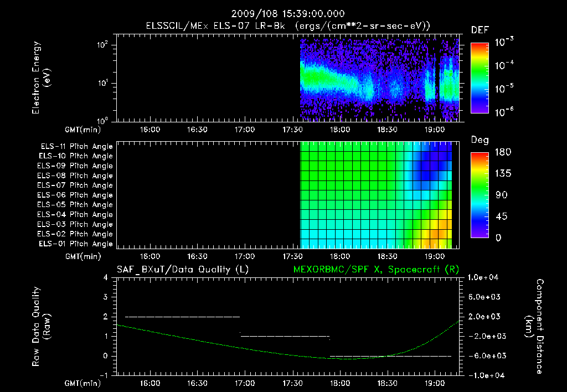Click the GMT(min) label of the bottom plot
Viewport: 567px width, 392px height.
tap(83, 383)
